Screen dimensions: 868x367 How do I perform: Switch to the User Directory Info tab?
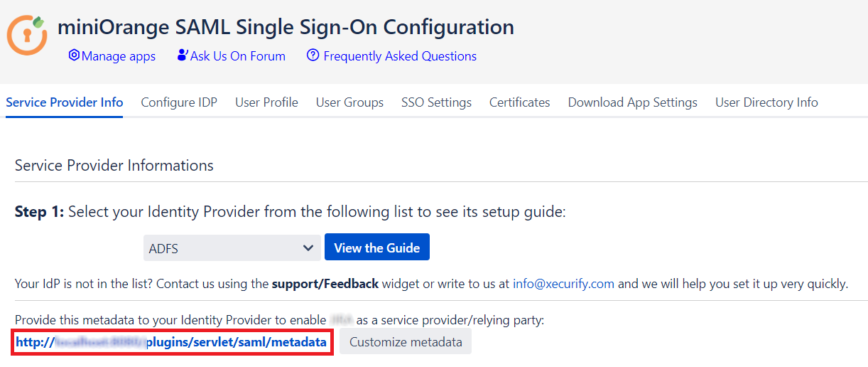766,102
